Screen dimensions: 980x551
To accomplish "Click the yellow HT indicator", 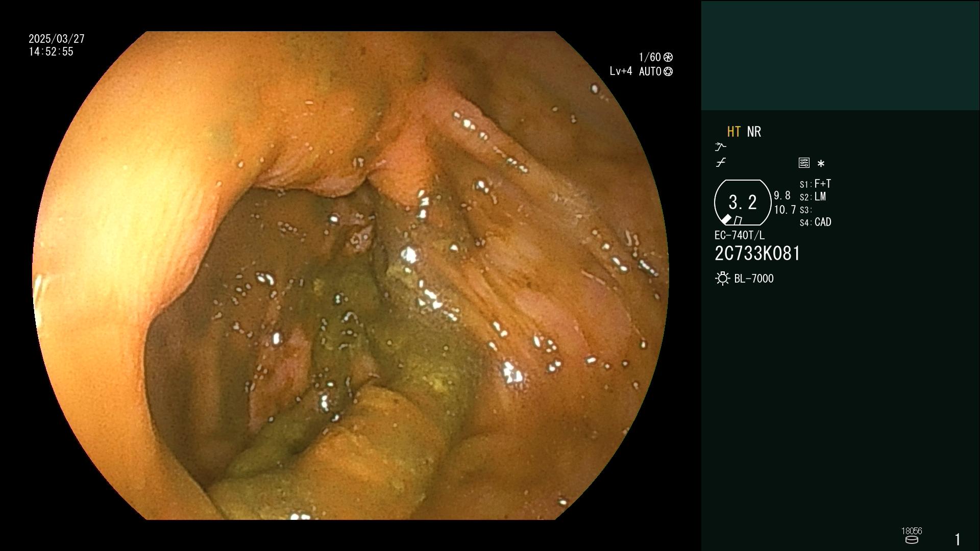I will point(733,132).
